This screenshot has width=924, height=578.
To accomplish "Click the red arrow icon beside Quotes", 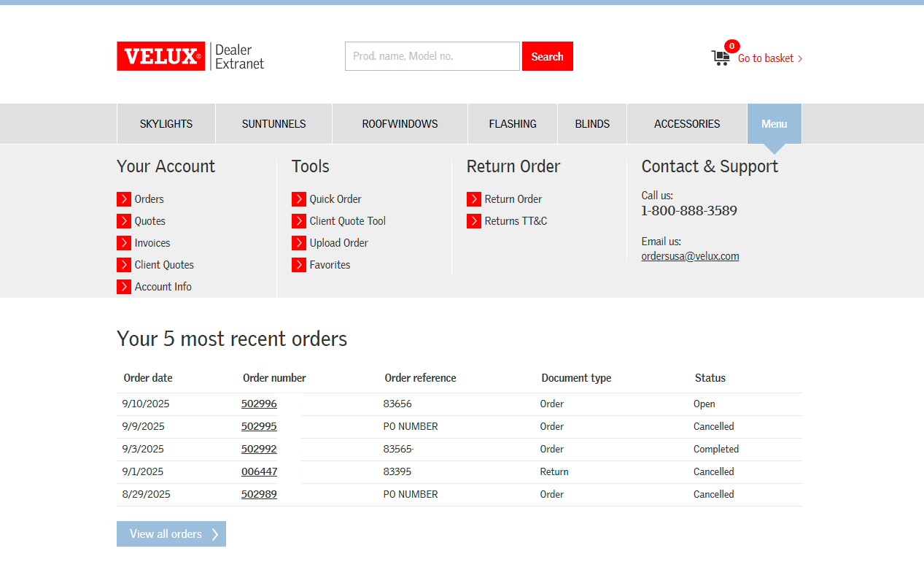I will pyautogui.click(x=124, y=221).
